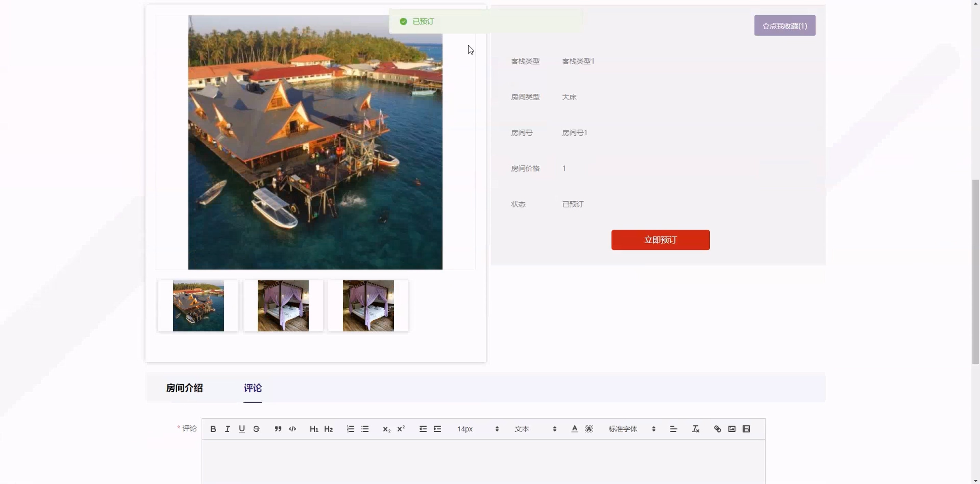Apply Heading 1 style
The width and height of the screenshot is (980, 484).
[x=314, y=429]
